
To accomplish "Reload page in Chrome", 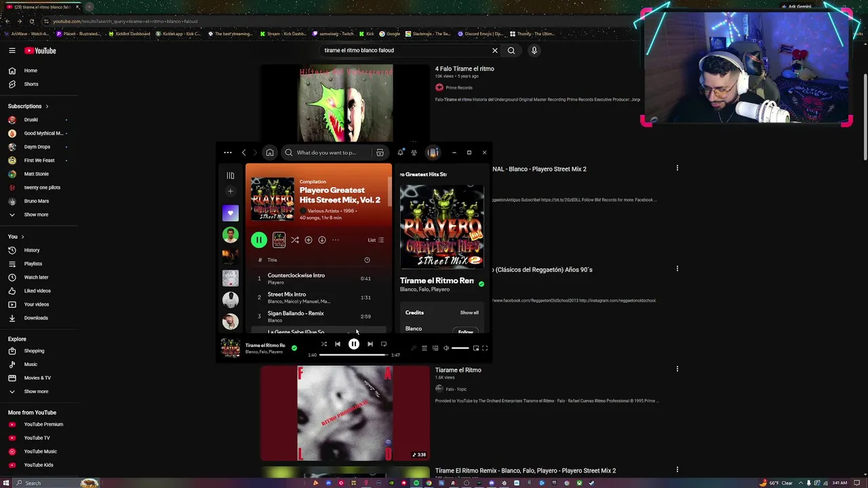I will coord(32,21).
